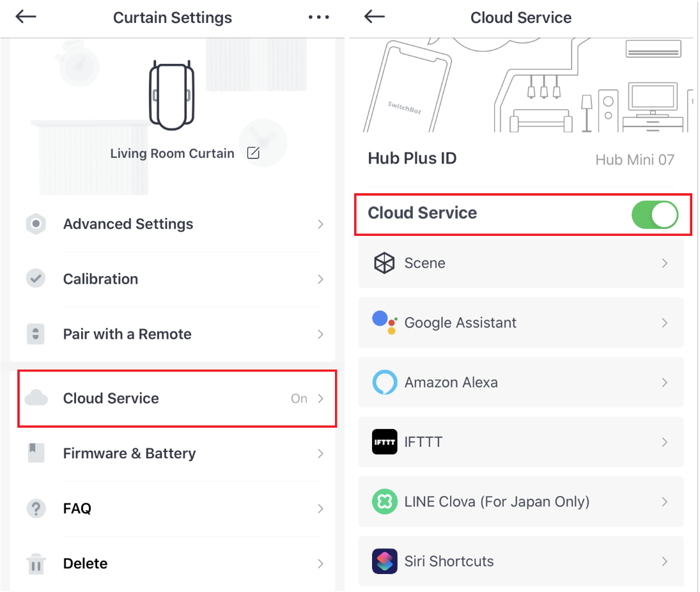Go back from Cloud Service screen
This screenshot has width=700, height=592.
(374, 17)
